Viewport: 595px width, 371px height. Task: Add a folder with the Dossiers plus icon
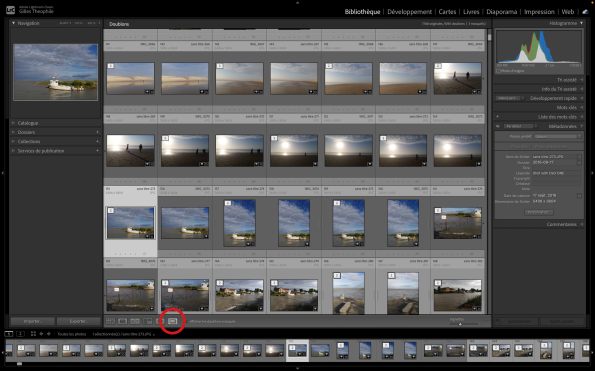point(98,132)
